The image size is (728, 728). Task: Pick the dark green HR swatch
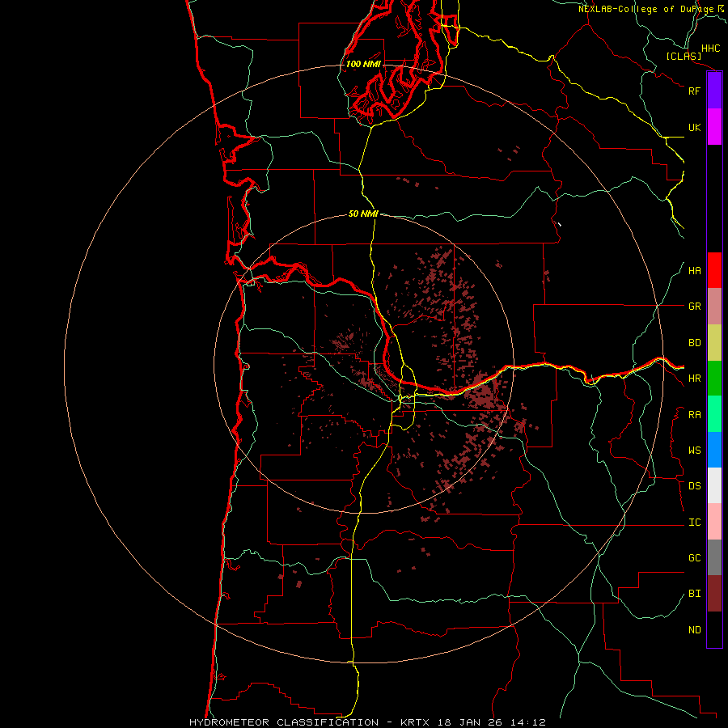click(x=714, y=379)
